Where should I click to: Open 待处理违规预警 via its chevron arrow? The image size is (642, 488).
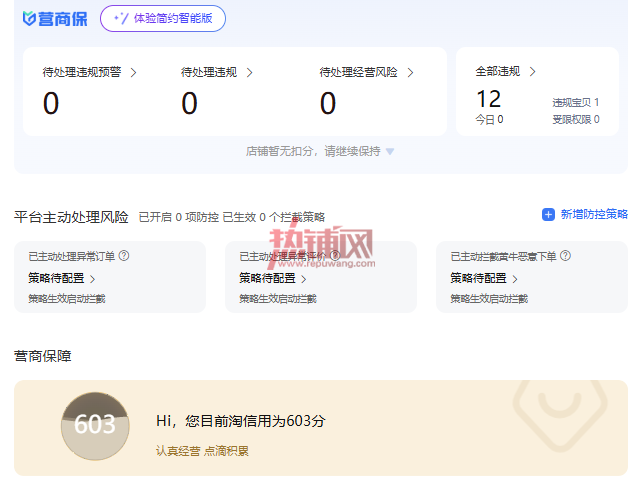pyautogui.click(x=133, y=73)
